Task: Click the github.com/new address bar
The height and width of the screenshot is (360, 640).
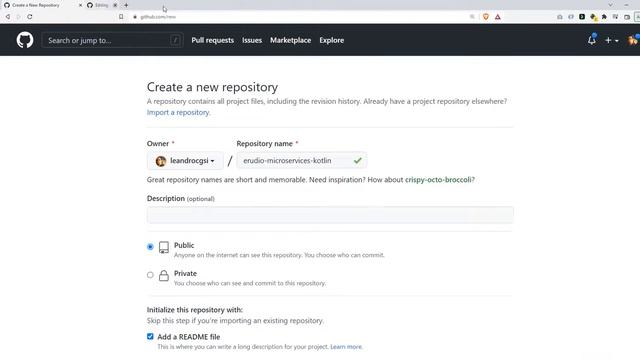Action: [302, 17]
